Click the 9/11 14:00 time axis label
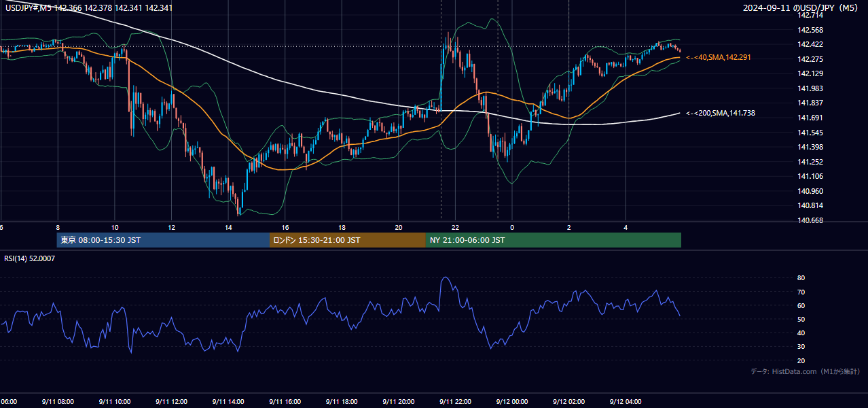 pos(228,401)
